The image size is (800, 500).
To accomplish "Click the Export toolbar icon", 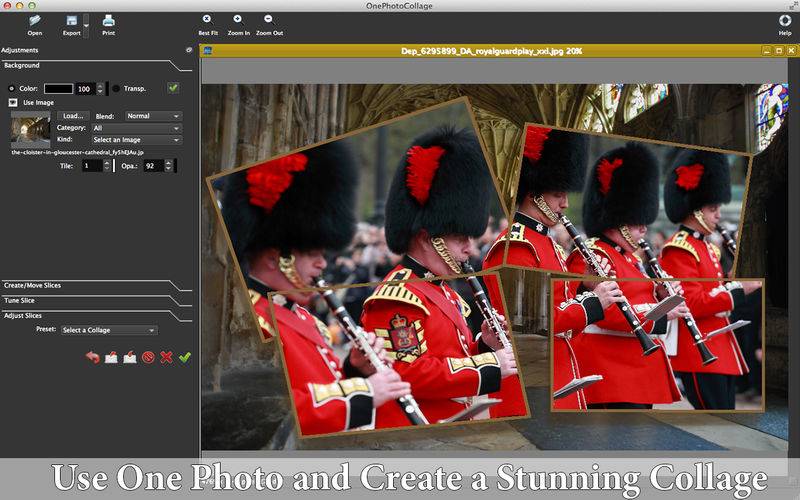I will [71, 21].
